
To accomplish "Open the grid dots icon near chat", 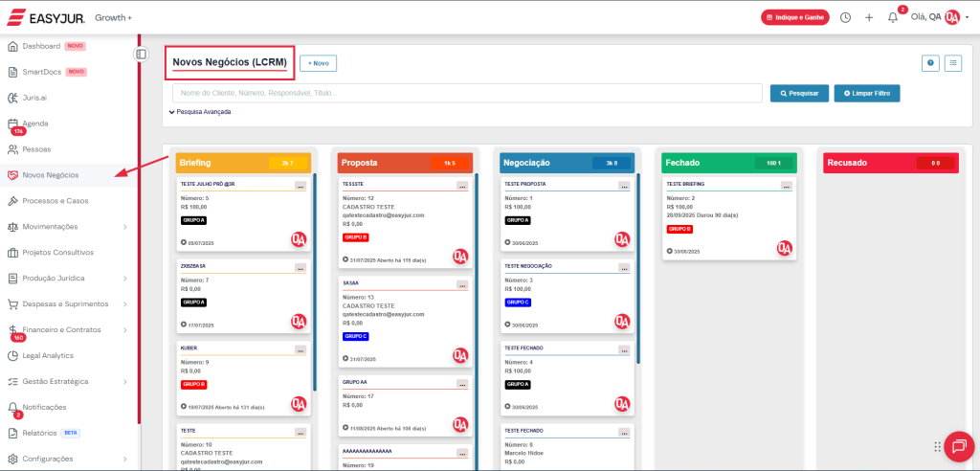I will [937, 447].
